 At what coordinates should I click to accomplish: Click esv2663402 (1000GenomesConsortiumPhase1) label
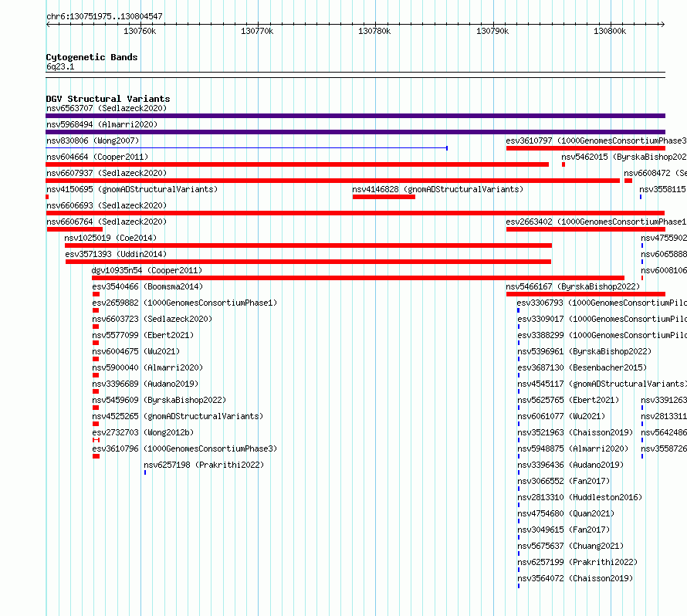coord(597,222)
